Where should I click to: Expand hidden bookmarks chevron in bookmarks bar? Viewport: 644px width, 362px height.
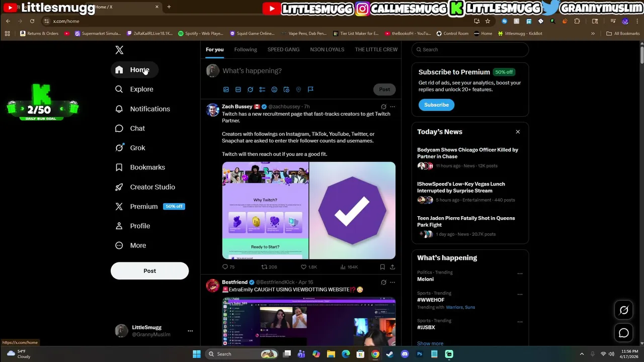click(x=593, y=34)
